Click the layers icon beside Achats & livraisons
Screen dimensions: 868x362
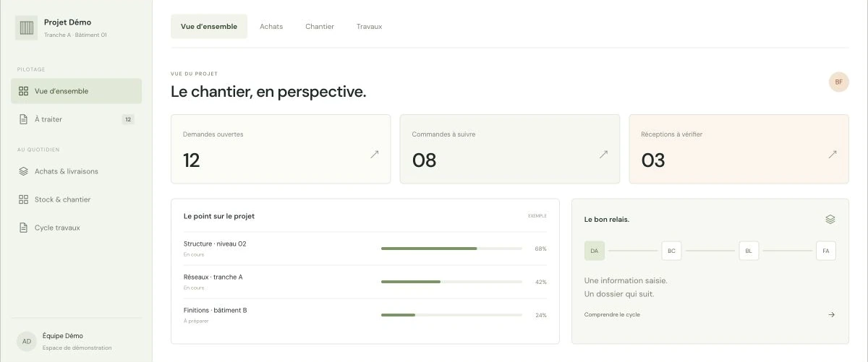pos(23,171)
